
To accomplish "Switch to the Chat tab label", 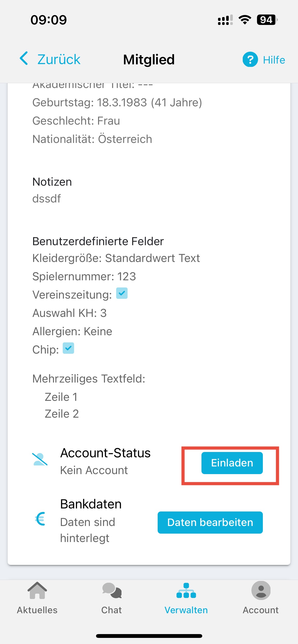I will [x=112, y=610].
